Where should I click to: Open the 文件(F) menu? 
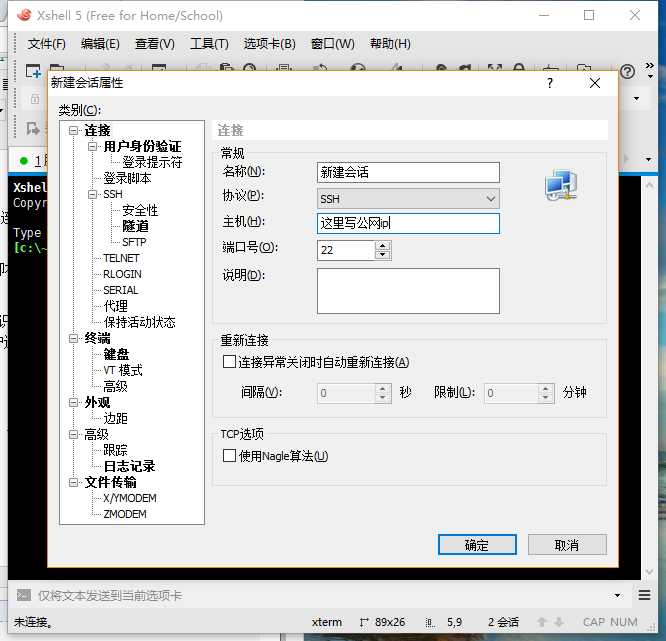click(46, 44)
